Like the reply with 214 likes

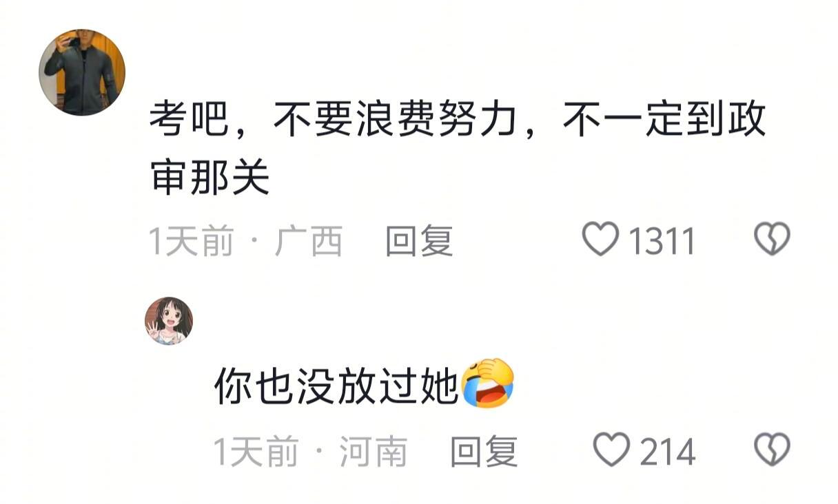[612, 450]
